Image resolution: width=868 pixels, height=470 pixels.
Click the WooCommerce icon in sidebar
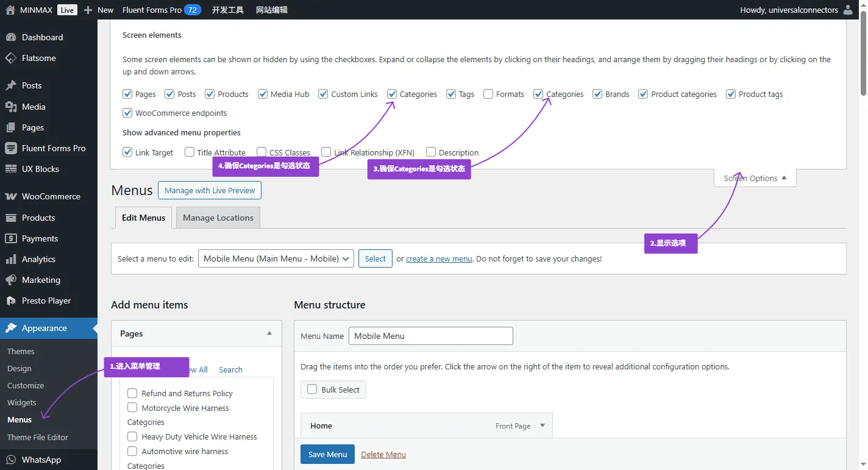click(10, 197)
